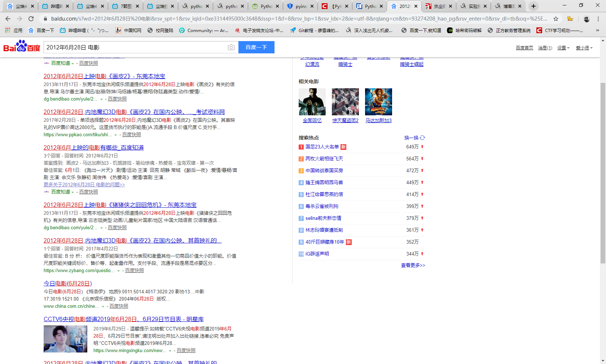This screenshot has width=606, height=364.
Task: Show hidden bookmarks with the » icon
Action: click(598, 31)
